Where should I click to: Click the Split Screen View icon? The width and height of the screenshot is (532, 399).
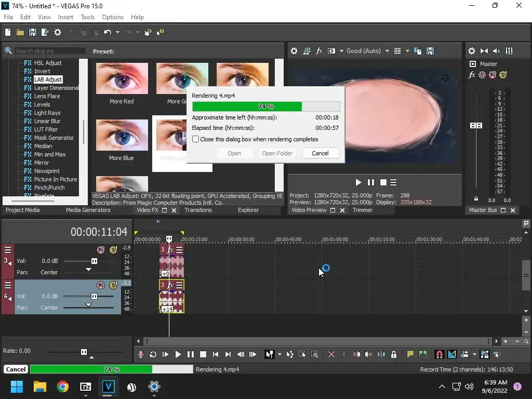(331, 51)
